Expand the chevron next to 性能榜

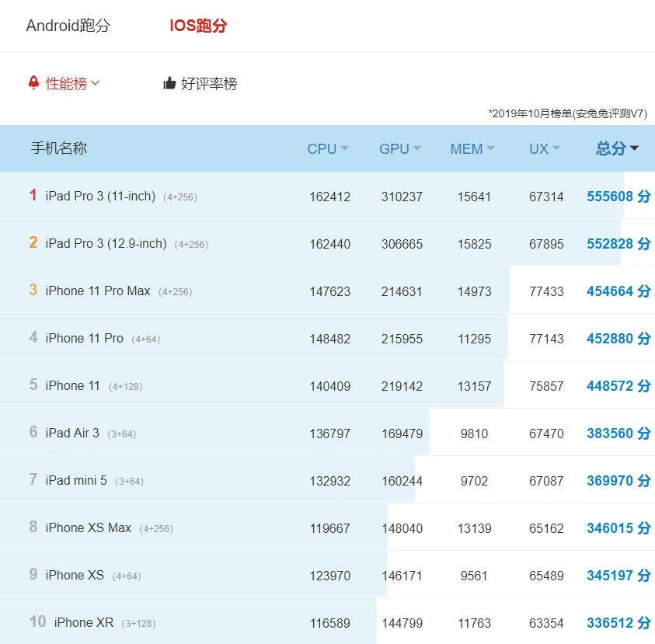pos(96,82)
